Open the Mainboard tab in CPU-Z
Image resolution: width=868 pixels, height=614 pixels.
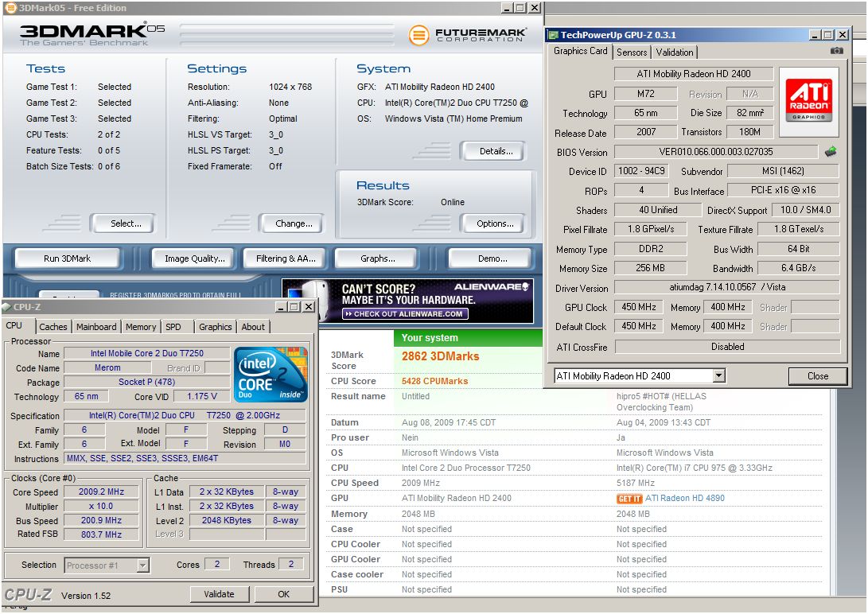tap(96, 327)
